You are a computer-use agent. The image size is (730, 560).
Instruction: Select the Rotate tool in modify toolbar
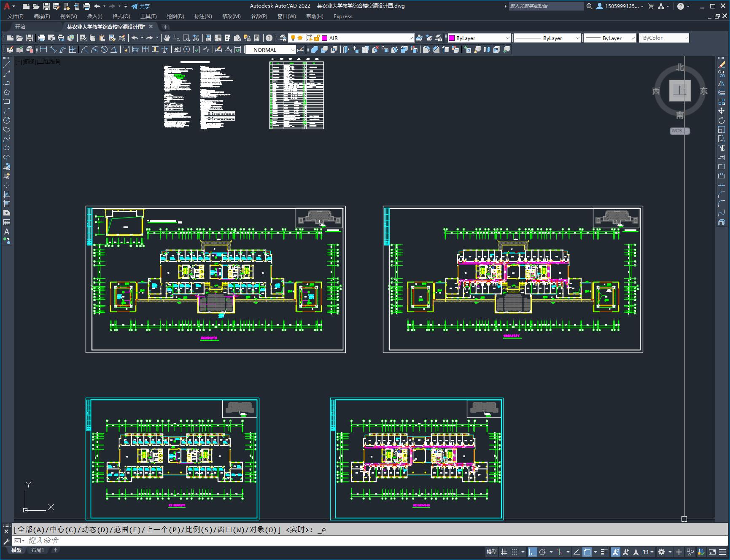pos(722,120)
